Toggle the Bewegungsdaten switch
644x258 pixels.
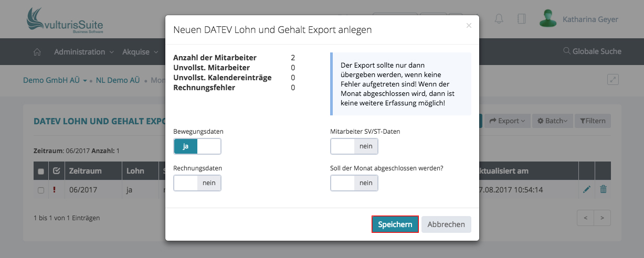click(x=197, y=146)
